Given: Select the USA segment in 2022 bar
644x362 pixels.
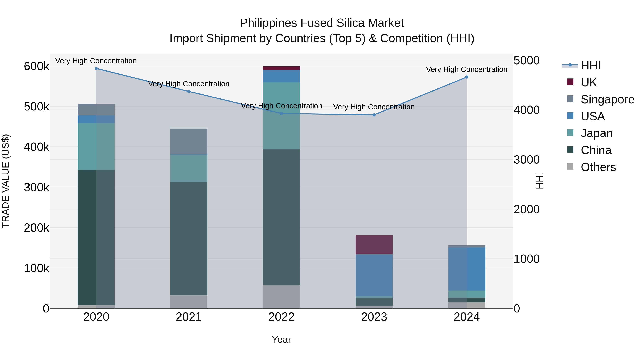Looking at the screenshot, I should click(282, 76).
